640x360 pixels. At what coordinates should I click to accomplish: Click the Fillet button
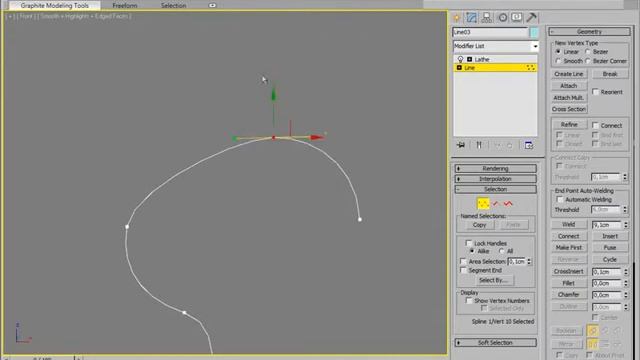click(x=569, y=283)
